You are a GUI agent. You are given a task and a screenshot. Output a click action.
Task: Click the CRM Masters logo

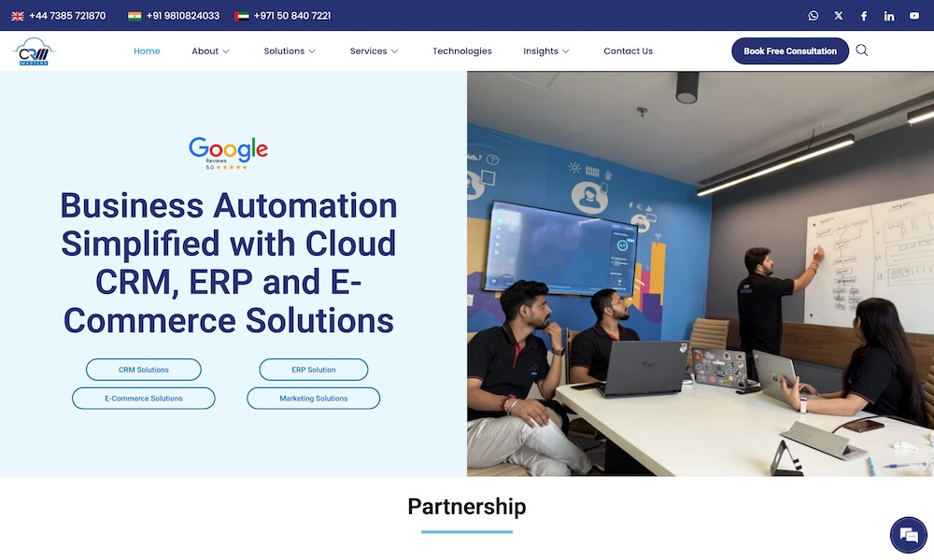point(35,51)
